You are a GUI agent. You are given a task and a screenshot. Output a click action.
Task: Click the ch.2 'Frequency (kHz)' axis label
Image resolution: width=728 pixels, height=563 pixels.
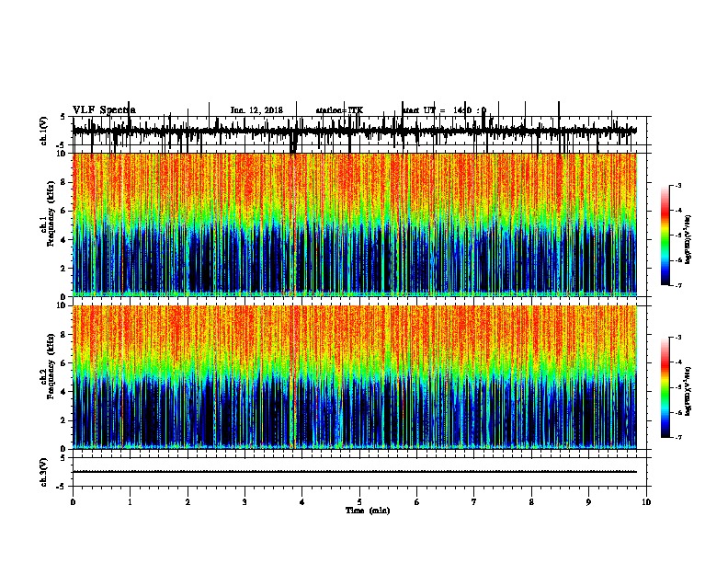[51, 366]
